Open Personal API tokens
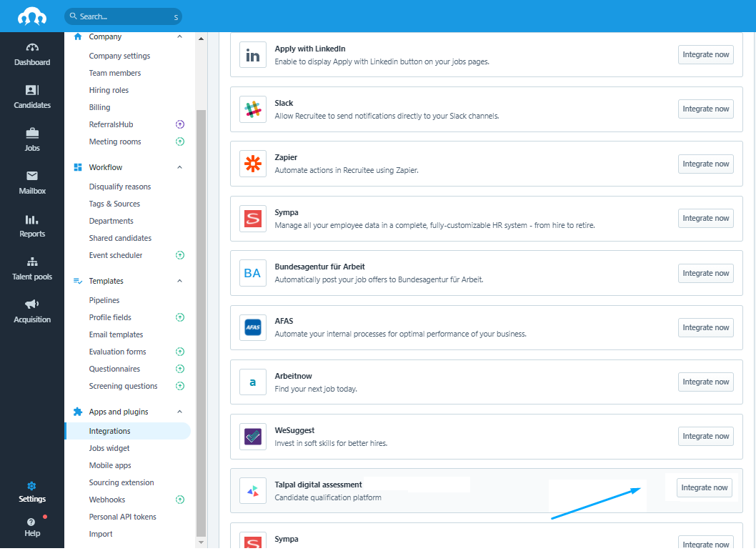Viewport: 756px width, 551px height. (x=122, y=517)
